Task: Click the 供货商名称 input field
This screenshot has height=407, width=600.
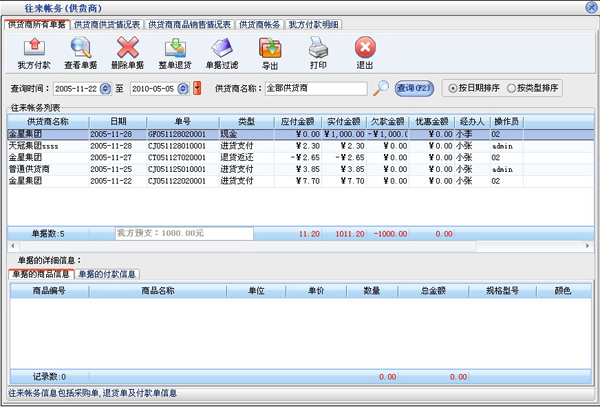Action: click(x=316, y=89)
